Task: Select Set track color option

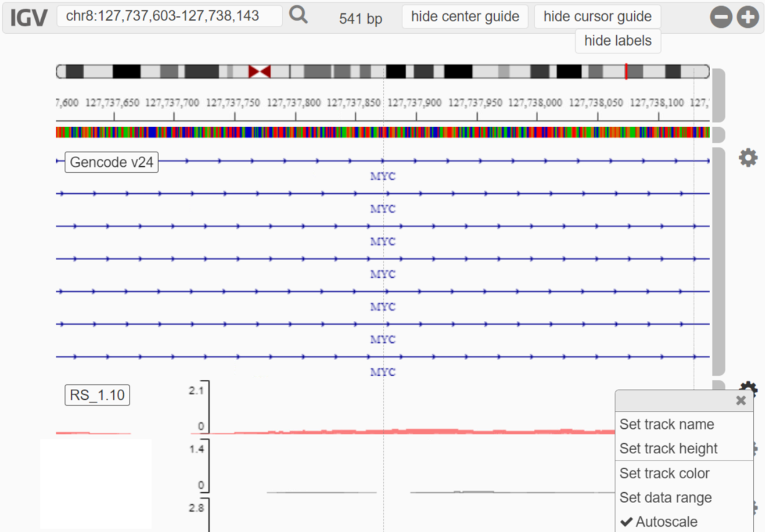Action: [x=665, y=473]
